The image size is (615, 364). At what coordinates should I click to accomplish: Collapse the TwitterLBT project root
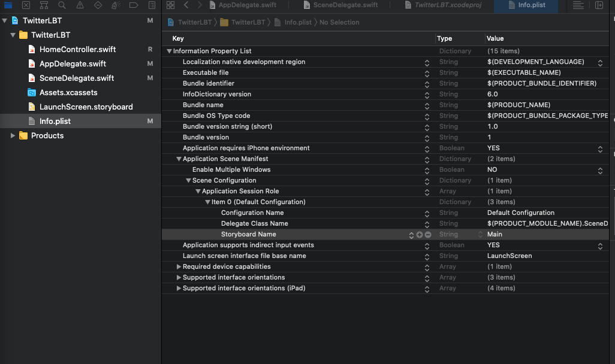click(x=5, y=20)
